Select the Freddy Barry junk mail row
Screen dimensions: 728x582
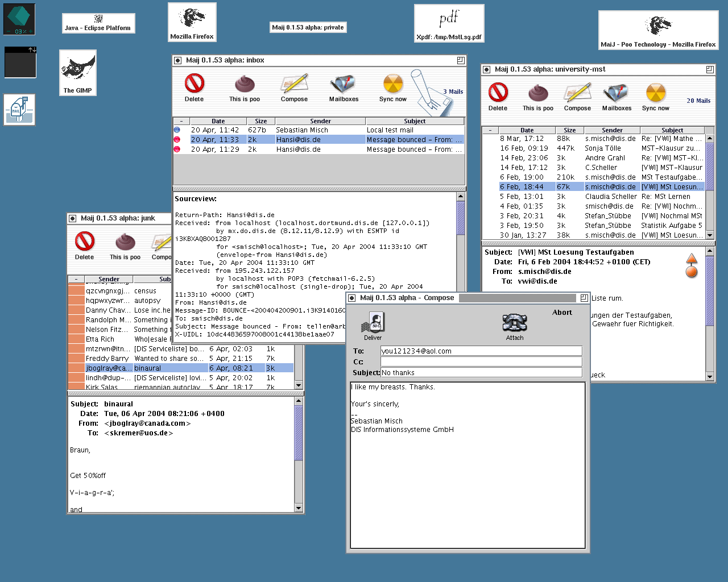pos(181,359)
